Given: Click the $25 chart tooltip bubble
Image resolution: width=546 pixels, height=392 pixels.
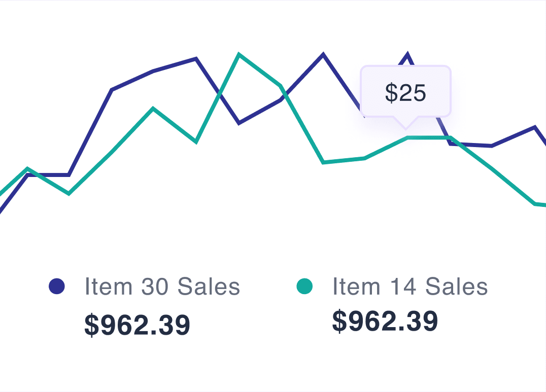Looking at the screenshot, I should point(405,92).
